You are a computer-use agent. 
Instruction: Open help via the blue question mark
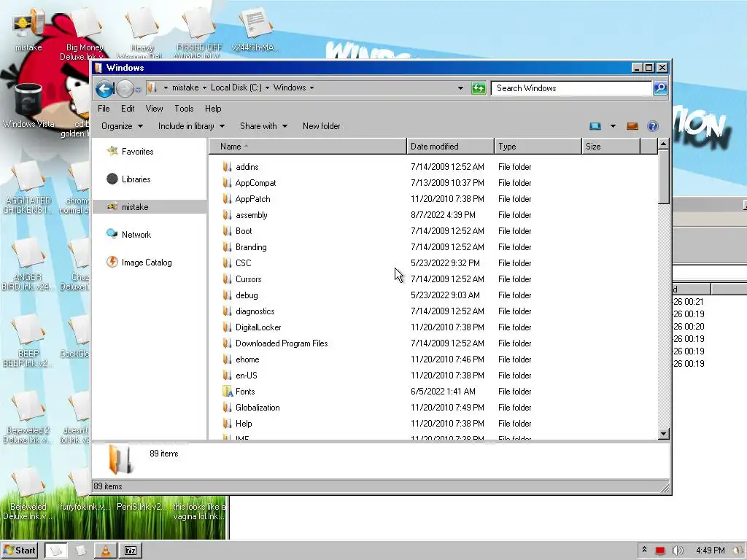tap(653, 126)
